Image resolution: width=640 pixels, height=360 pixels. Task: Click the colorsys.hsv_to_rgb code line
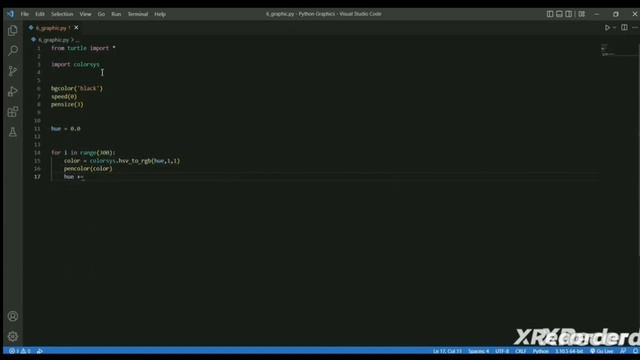coord(122,161)
